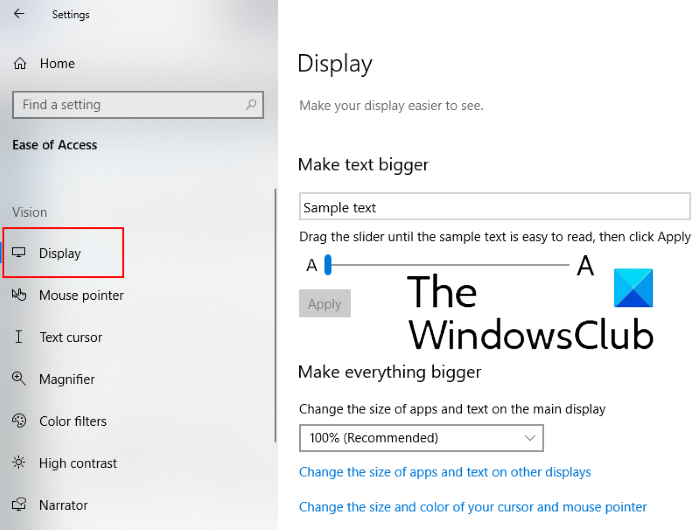Open Narrator settings
This screenshot has width=700, height=530.
click(x=63, y=505)
